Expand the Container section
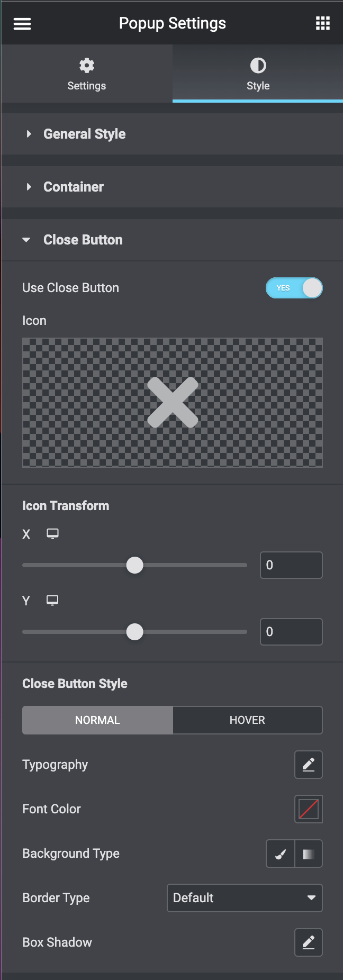 [x=74, y=187]
